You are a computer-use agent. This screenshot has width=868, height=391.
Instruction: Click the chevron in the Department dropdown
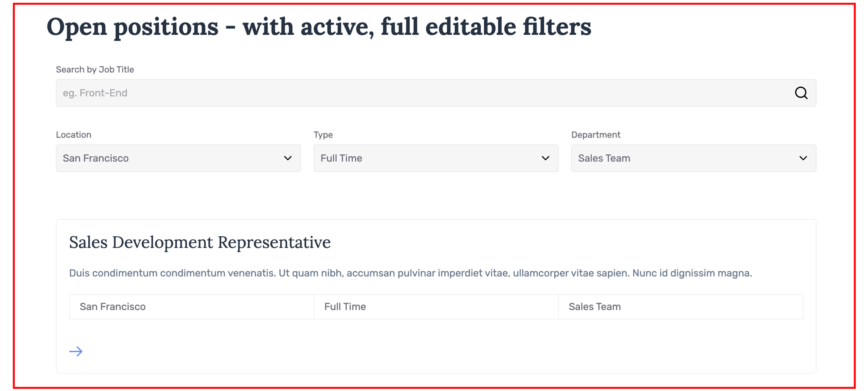(x=803, y=158)
